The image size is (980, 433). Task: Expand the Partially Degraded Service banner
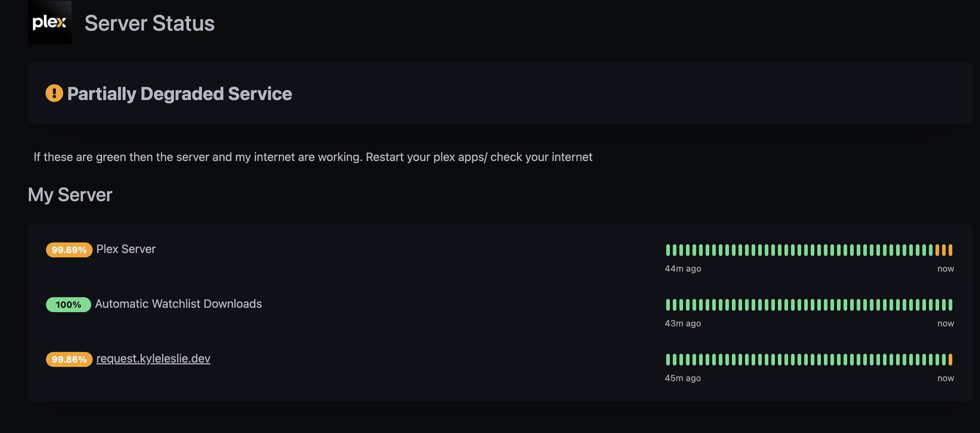pos(179,93)
